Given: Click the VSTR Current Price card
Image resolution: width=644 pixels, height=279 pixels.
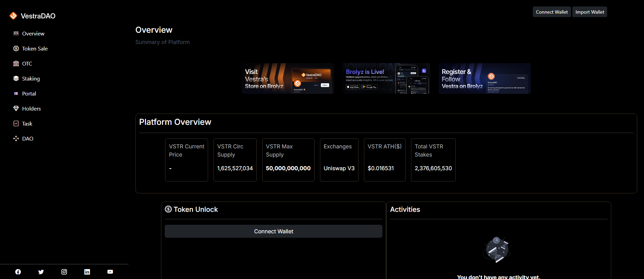Looking at the screenshot, I should 187,160.
